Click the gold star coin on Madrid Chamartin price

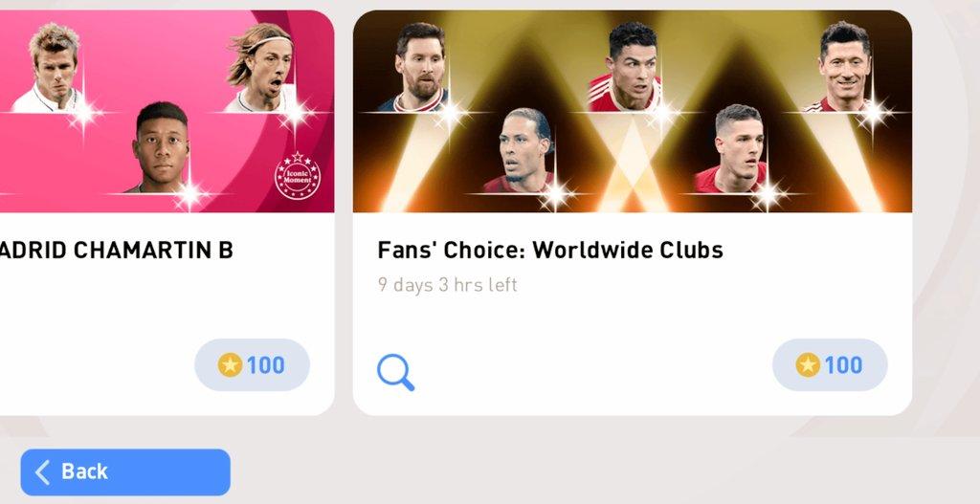pyautogui.click(x=230, y=364)
